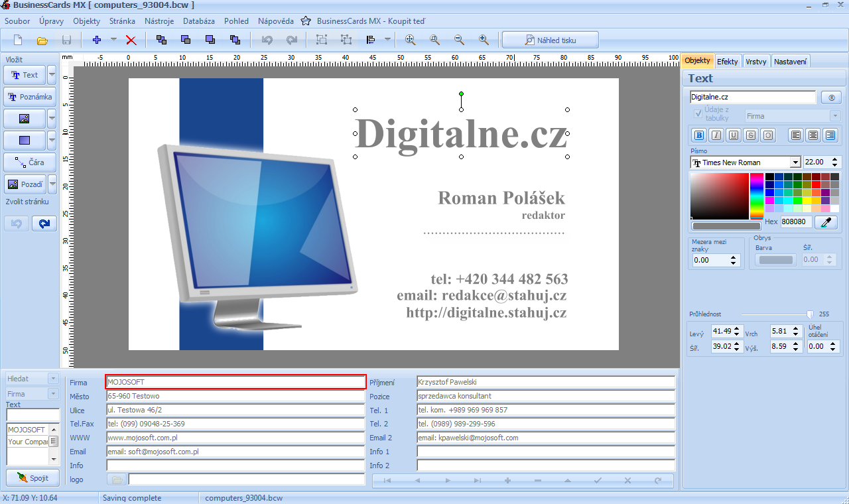849x504 pixels.
Task: Click the saturation color gradient square
Action: (x=719, y=196)
